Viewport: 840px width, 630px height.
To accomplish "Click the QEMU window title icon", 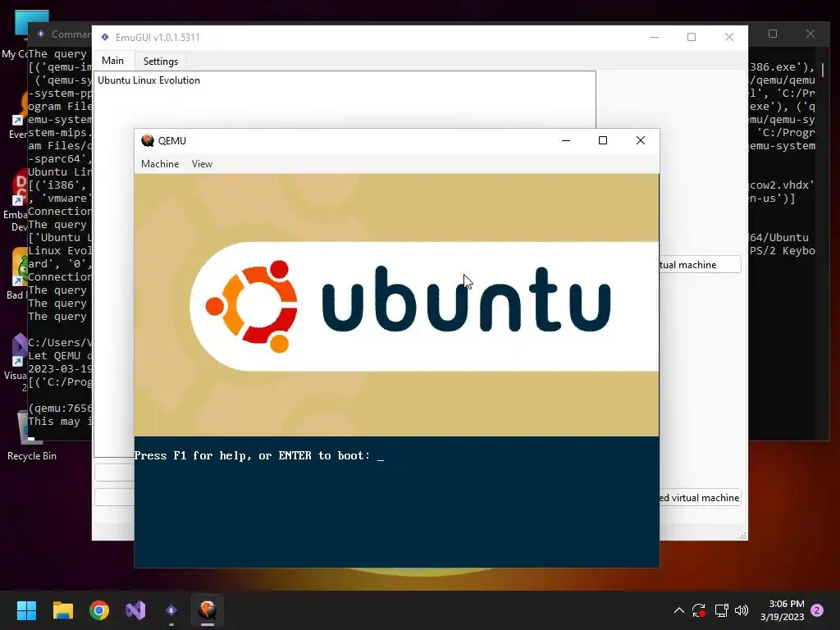I will click(148, 140).
